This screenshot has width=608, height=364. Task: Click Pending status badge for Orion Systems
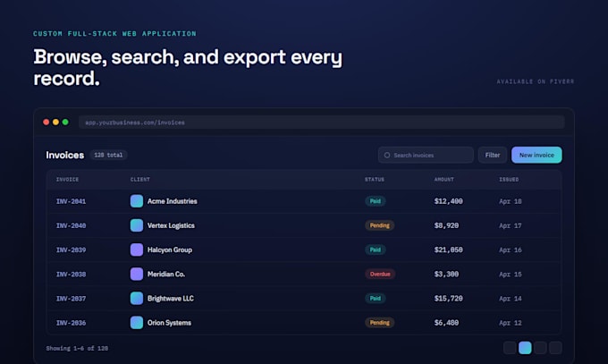[x=379, y=323]
